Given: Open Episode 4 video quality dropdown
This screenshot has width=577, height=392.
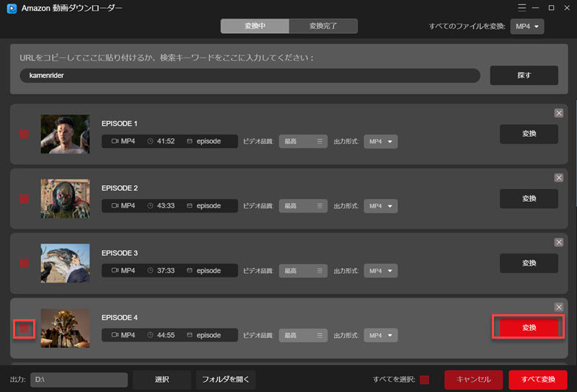Looking at the screenshot, I should coord(303,335).
